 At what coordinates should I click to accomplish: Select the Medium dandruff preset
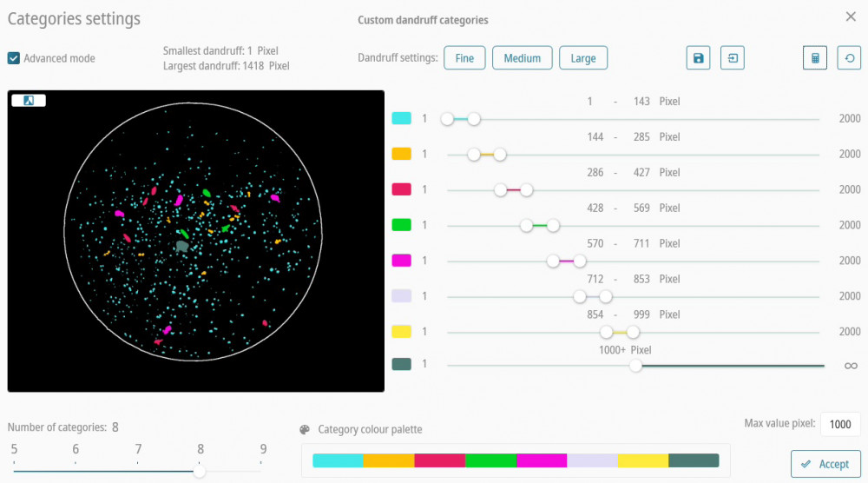coord(523,58)
